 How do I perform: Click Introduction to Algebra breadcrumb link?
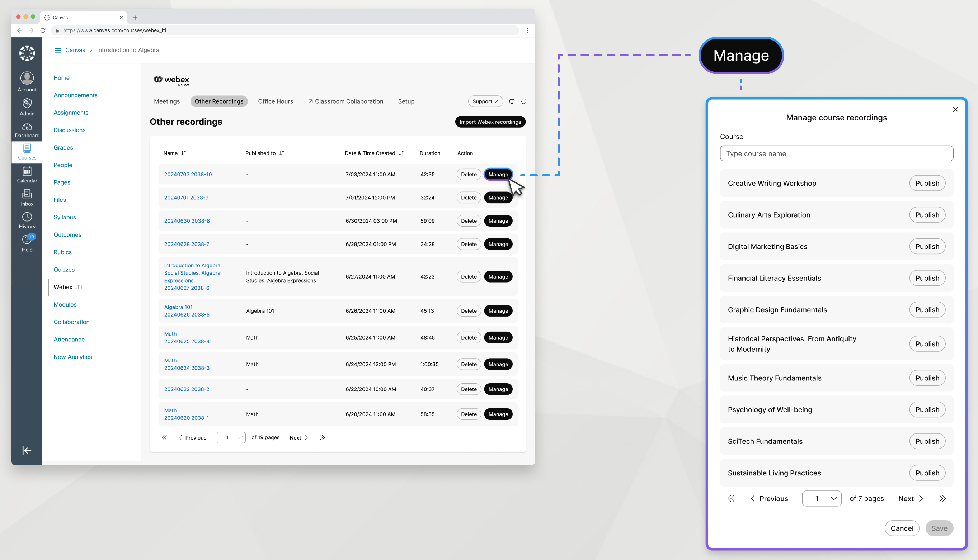[x=128, y=50]
